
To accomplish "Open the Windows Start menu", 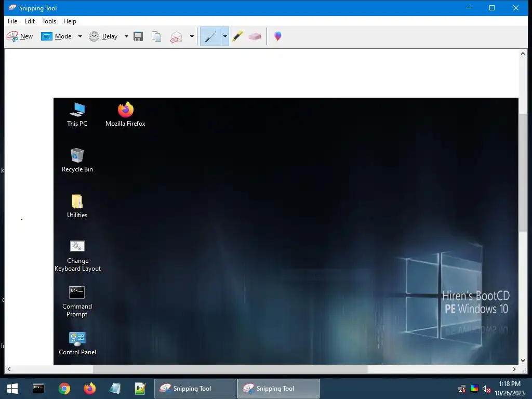I will pyautogui.click(x=12, y=389).
